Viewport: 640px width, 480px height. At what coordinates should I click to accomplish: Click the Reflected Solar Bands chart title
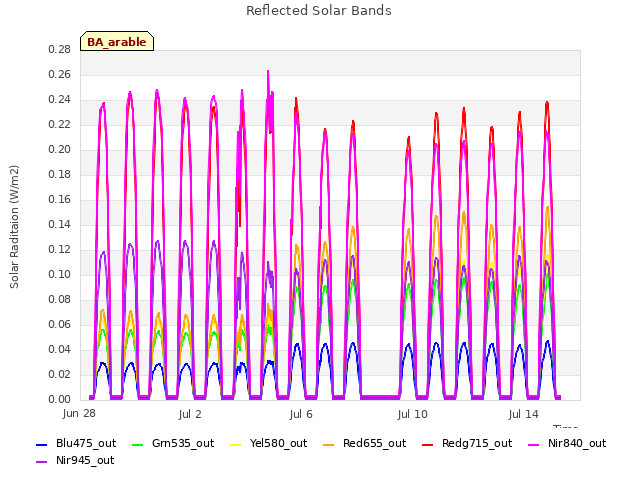(x=319, y=11)
